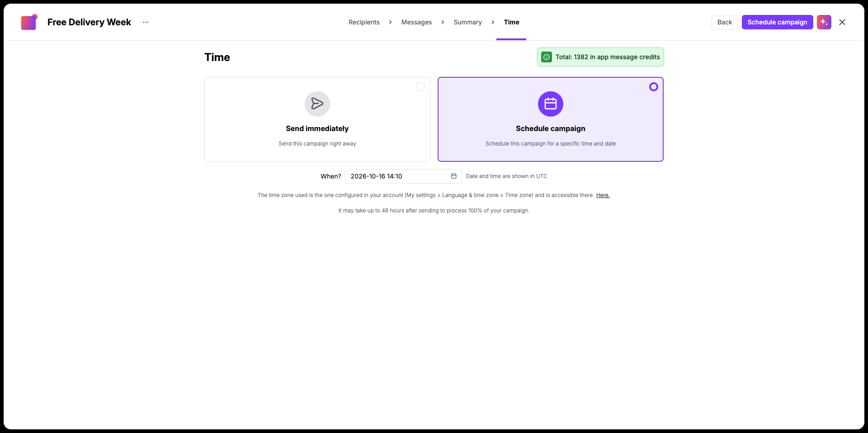Click the Free Delivery Week campaign title
Image resolution: width=868 pixels, height=433 pixels.
pyautogui.click(x=89, y=22)
